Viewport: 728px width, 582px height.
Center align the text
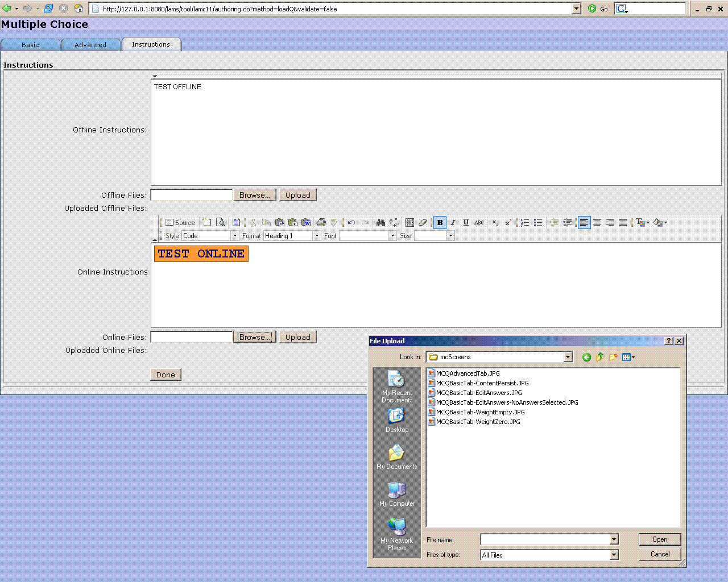[x=597, y=223]
